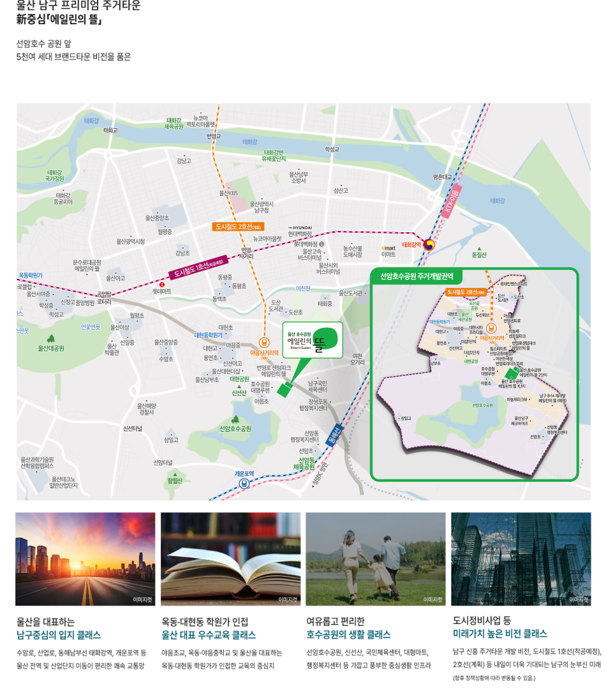The height and width of the screenshot is (700, 606).
Task: Select the Hamwolsan mountain triangle marker
Action: click(x=170, y=473)
